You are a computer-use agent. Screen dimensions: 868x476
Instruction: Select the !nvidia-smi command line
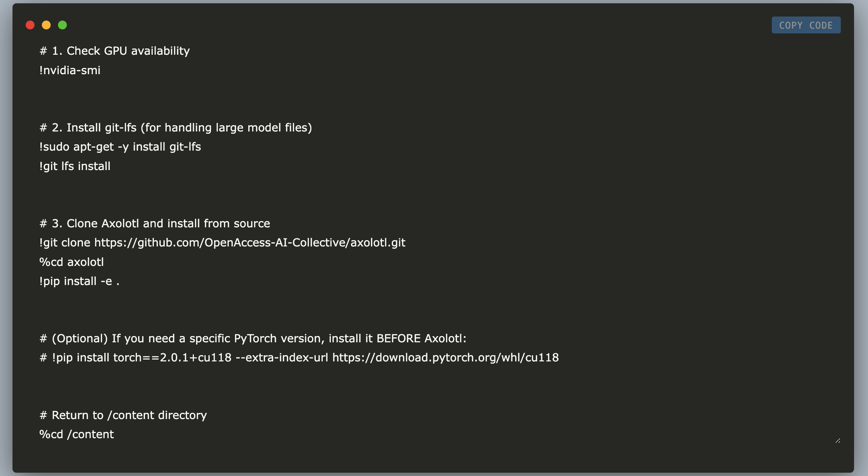coord(69,70)
